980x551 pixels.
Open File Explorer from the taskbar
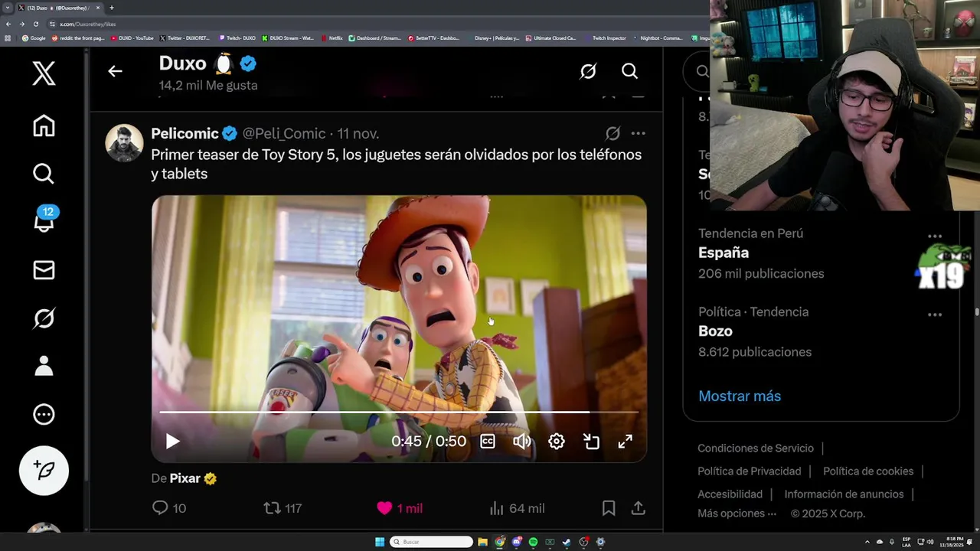coord(482,542)
